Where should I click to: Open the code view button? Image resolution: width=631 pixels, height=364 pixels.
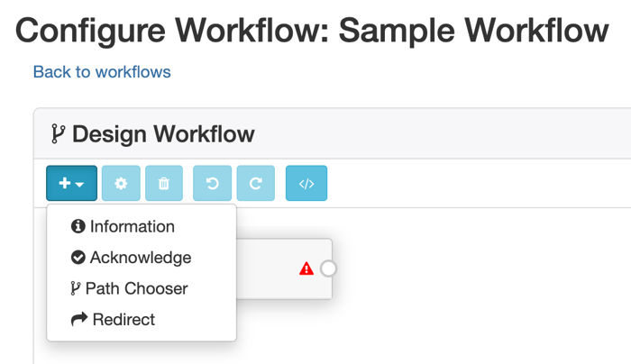(306, 184)
